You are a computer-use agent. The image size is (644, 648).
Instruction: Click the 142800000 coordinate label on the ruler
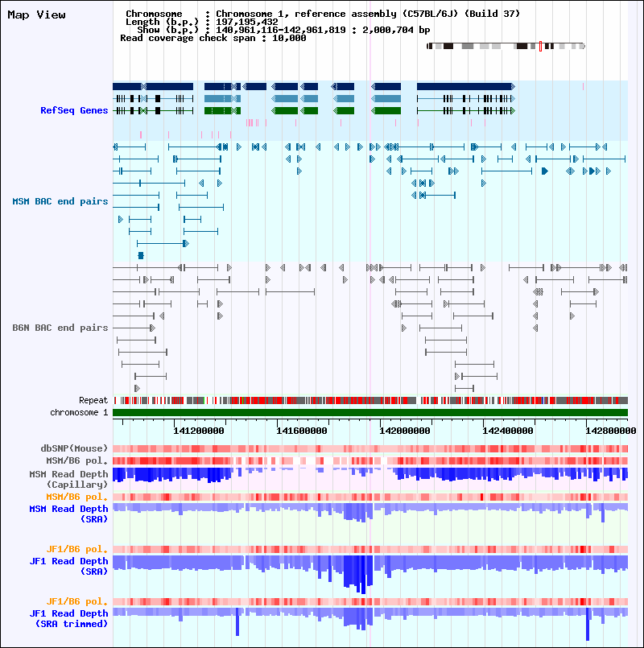point(611,431)
